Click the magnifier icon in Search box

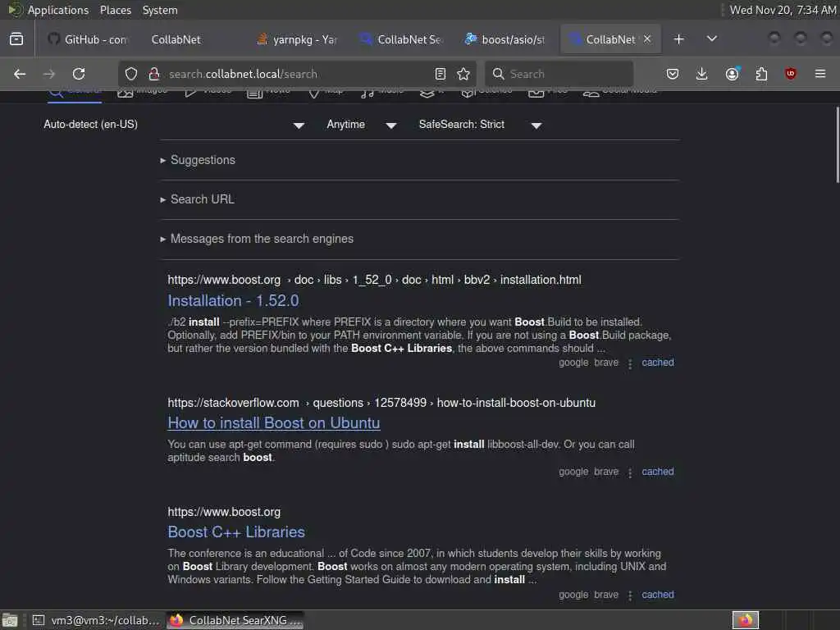click(x=498, y=74)
